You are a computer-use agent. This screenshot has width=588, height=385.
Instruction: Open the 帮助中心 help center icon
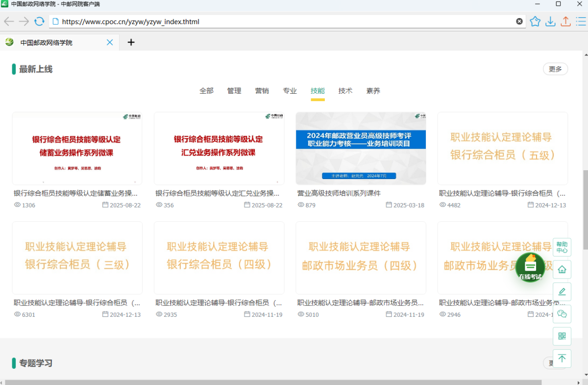click(x=562, y=247)
